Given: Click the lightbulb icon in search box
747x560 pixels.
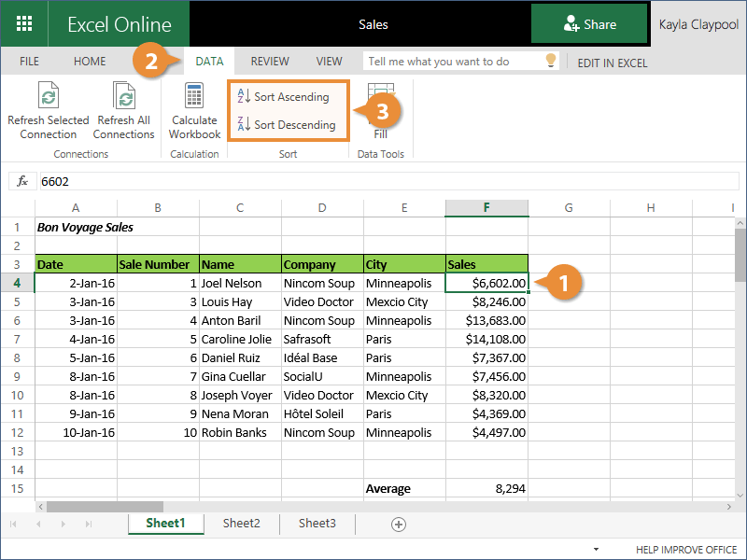Looking at the screenshot, I should [551, 62].
